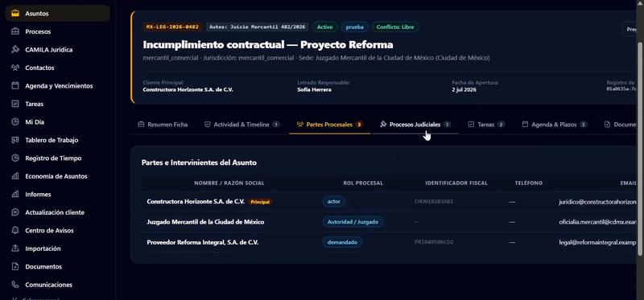Click the page vertical scrollbar

639,150
